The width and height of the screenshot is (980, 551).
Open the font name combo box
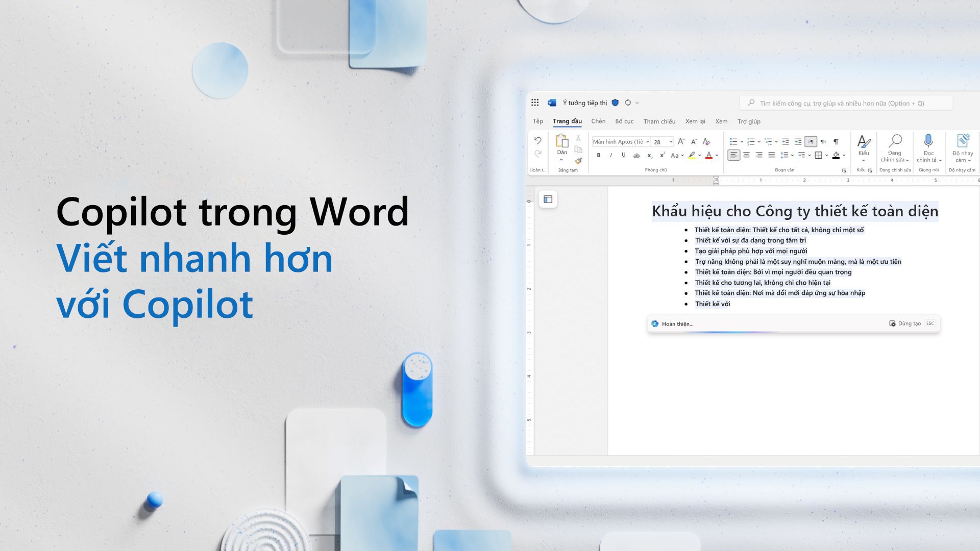[621, 142]
